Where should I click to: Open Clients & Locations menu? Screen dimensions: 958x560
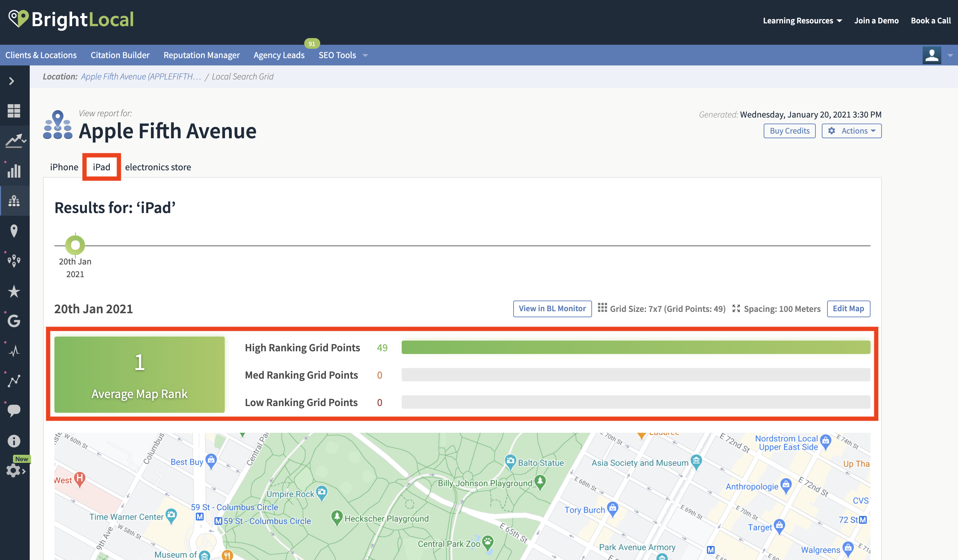tap(41, 55)
